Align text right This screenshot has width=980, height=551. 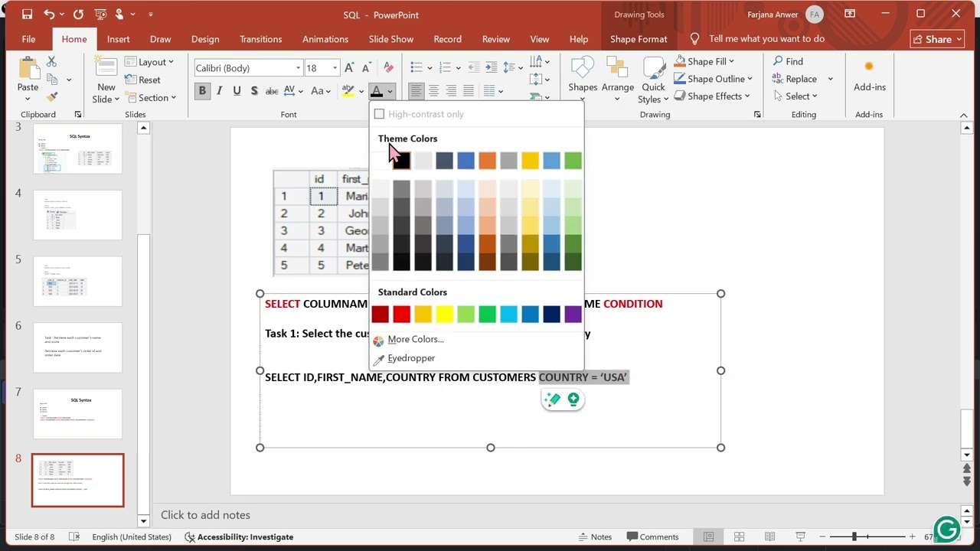(451, 91)
